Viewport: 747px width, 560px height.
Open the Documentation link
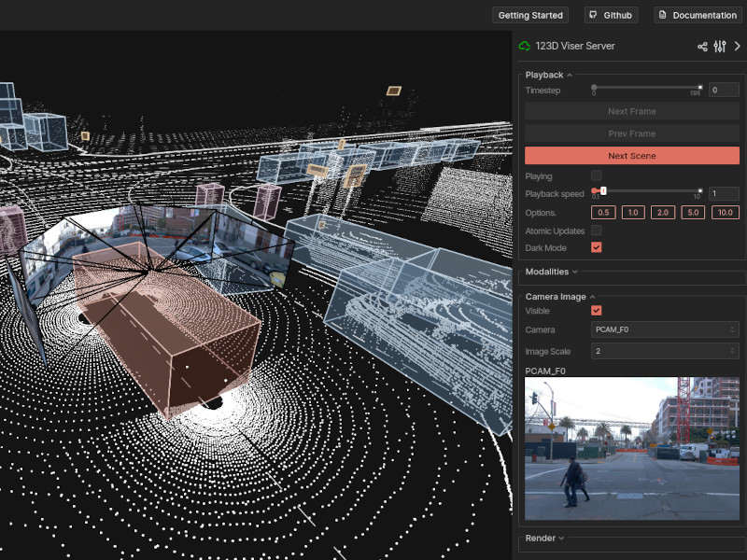(698, 15)
